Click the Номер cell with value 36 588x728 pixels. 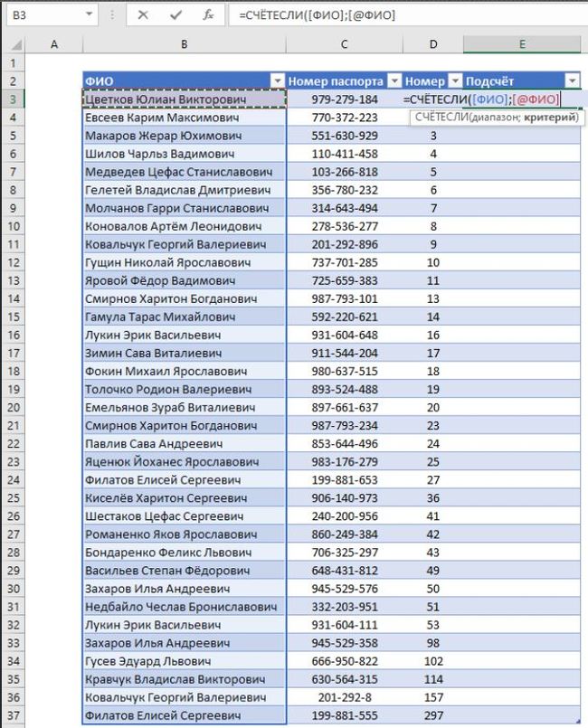tap(433, 498)
